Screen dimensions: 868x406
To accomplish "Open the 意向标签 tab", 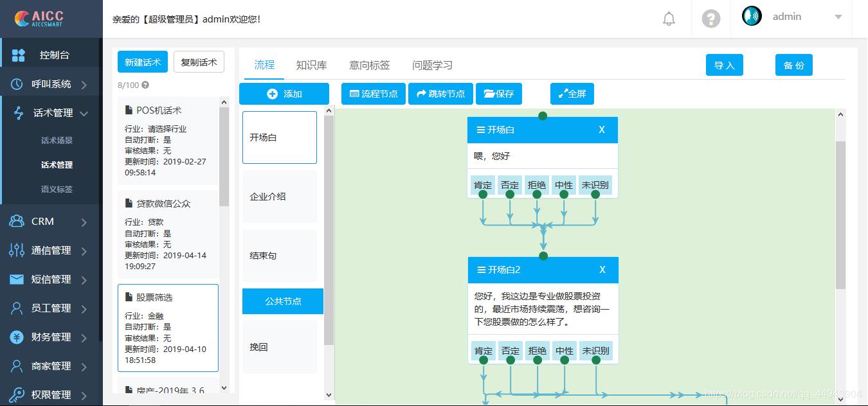I will tap(370, 65).
